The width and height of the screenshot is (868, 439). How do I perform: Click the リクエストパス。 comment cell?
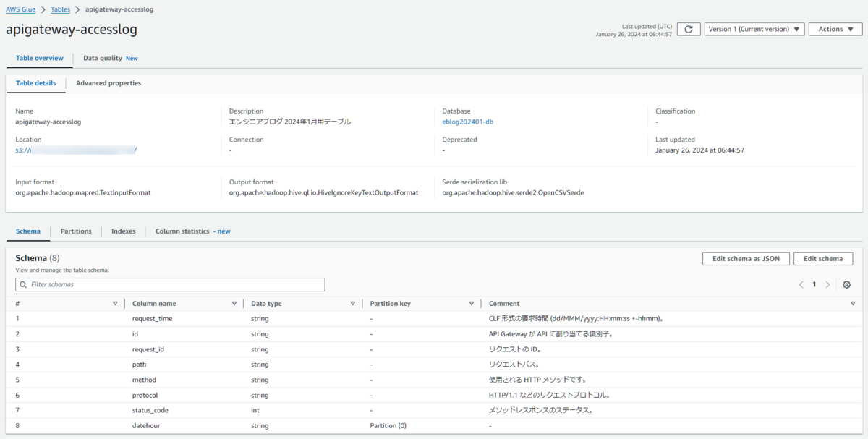(x=514, y=365)
